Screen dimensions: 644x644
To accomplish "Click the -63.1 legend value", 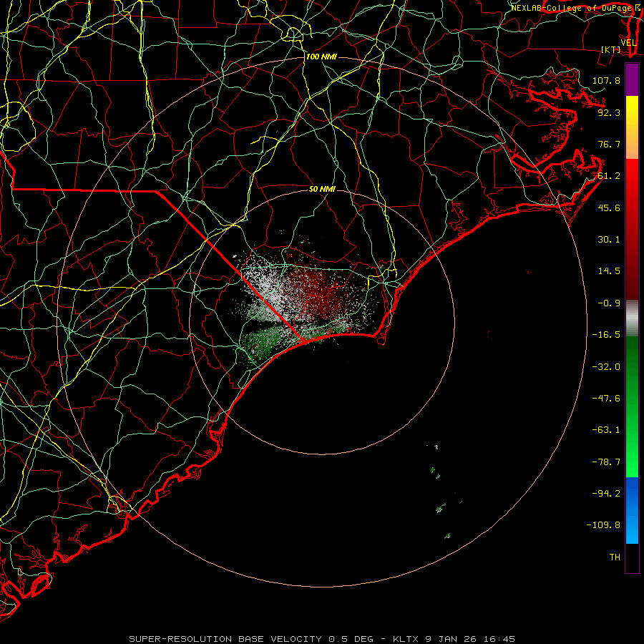I will (606, 430).
